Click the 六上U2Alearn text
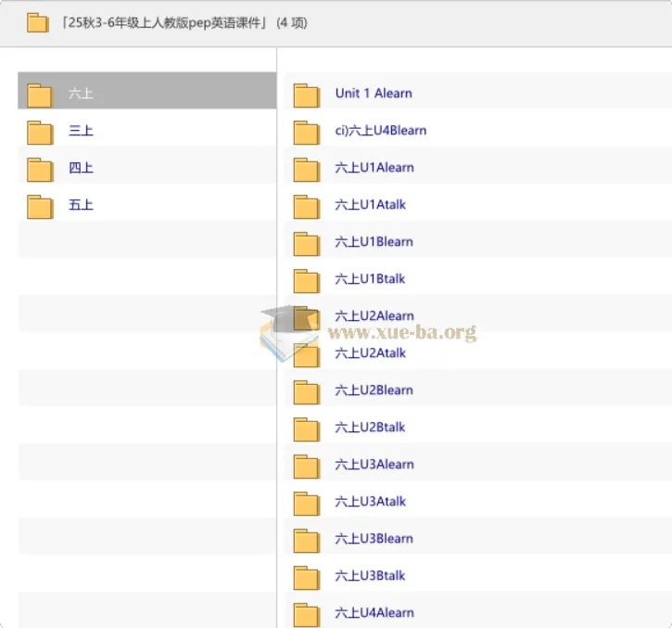 [x=374, y=315]
